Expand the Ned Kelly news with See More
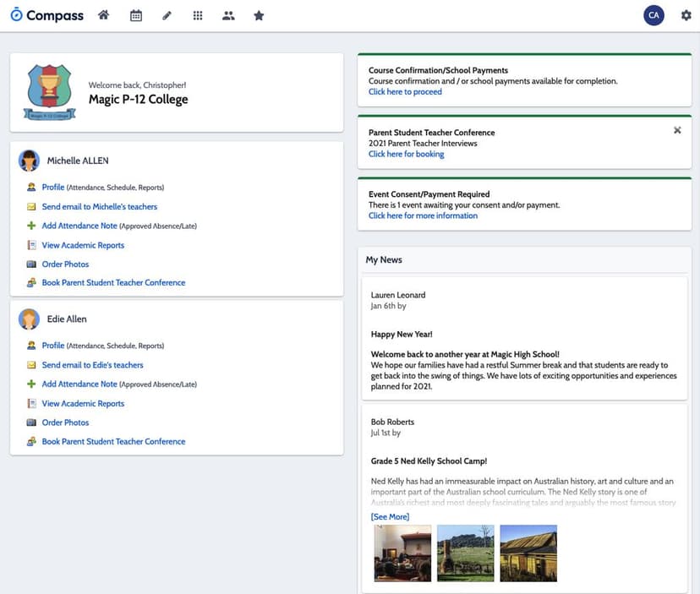The width and height of the screenshot is (700, 594). click(x=390, y=516)
